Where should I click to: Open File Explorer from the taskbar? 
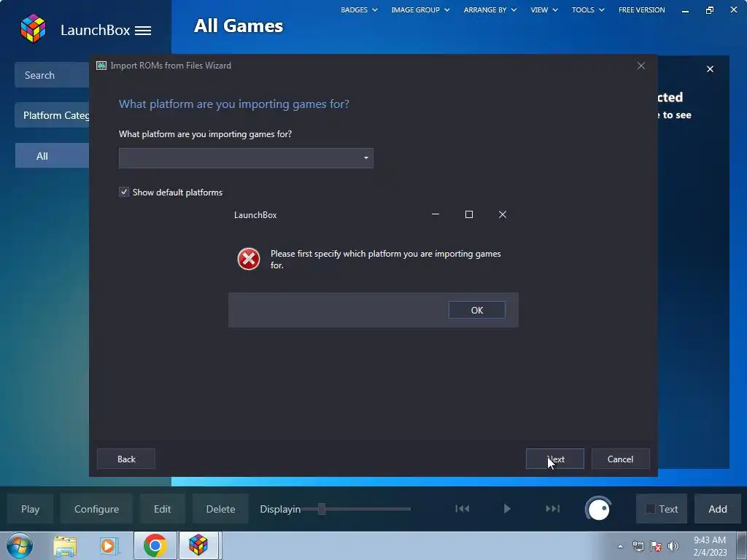point(65,545)
